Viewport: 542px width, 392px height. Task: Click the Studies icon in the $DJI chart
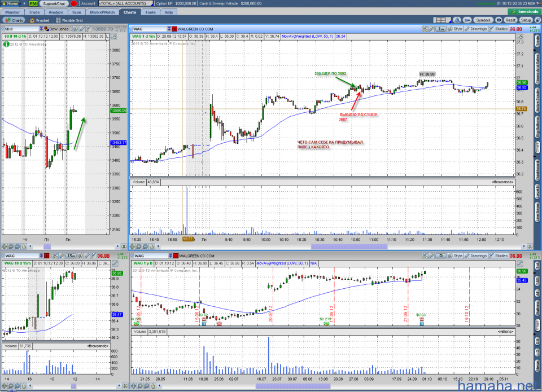point(88,29)
